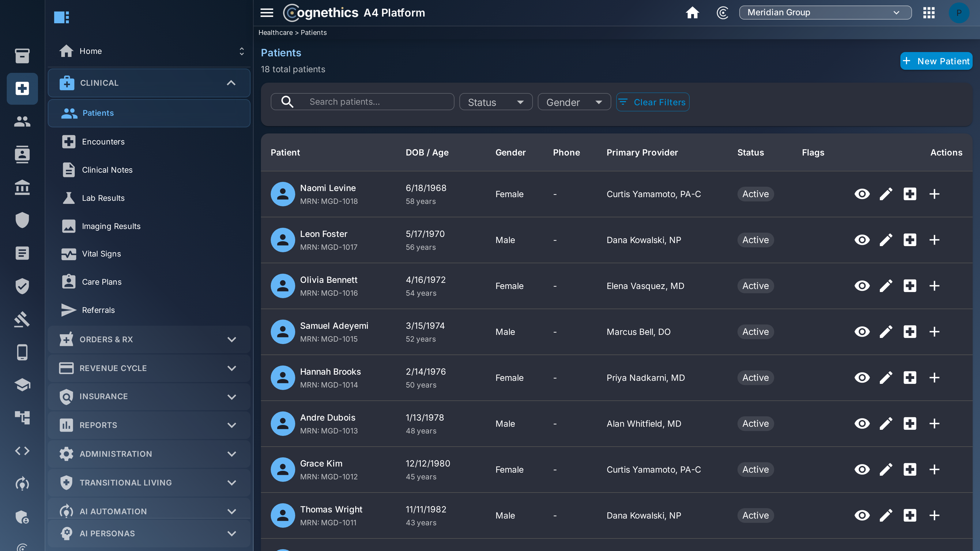
Task: Open the hamburger menu in top bar
Action: point(267,13)
